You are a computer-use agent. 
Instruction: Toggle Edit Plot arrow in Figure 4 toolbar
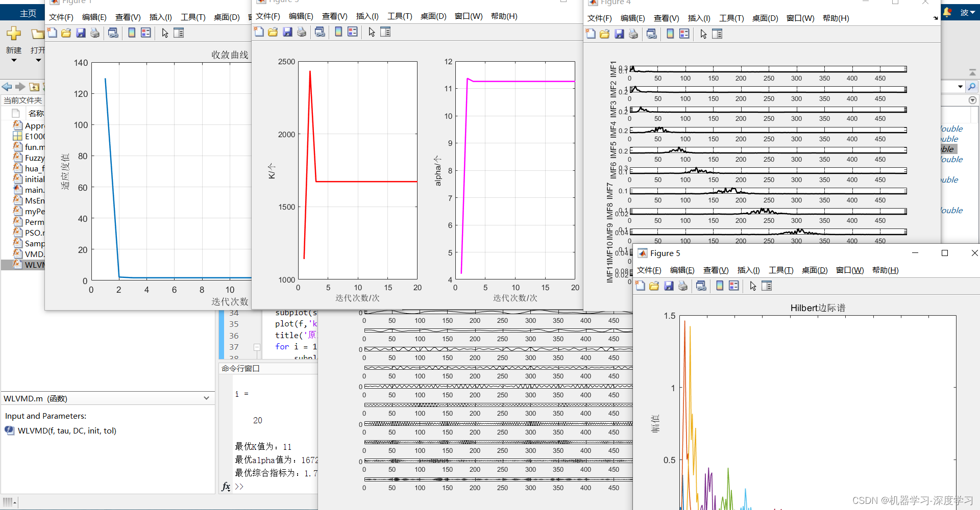(x=703, y=34)
